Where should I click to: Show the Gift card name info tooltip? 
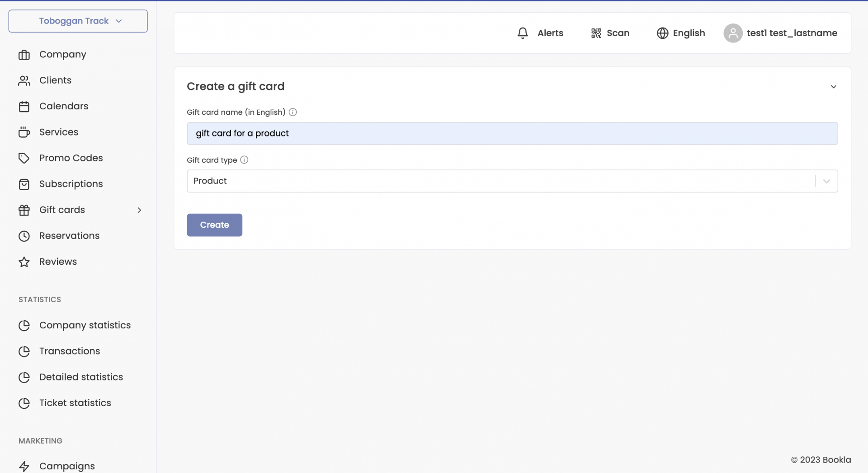coord(292,112)
